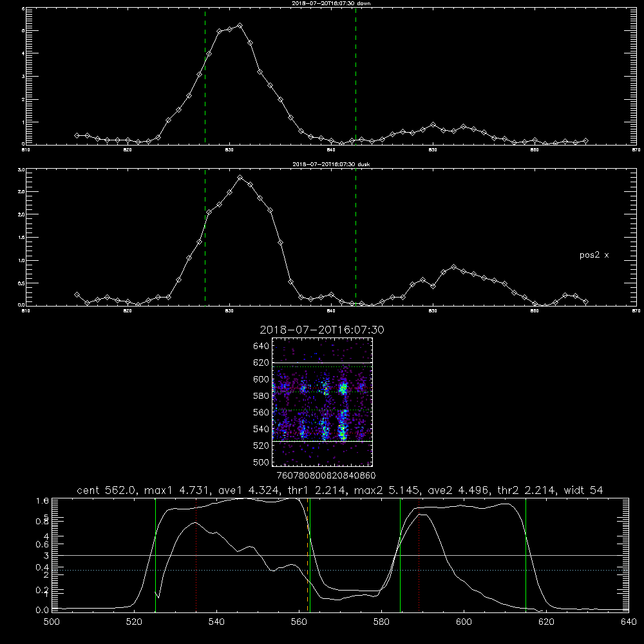Click the '760780800820840860' heatmap x-axis labels
The height and width of the screenshot is (644, 644).
[x=327, y=475]
